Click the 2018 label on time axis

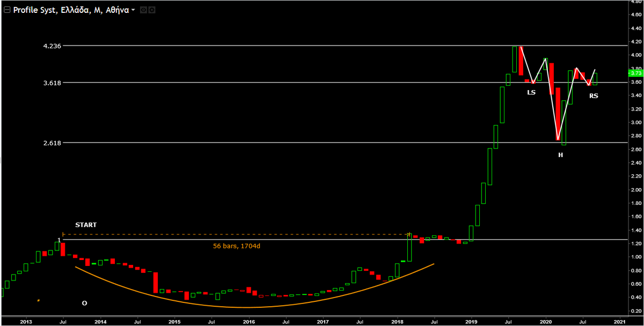coord(397,322)
